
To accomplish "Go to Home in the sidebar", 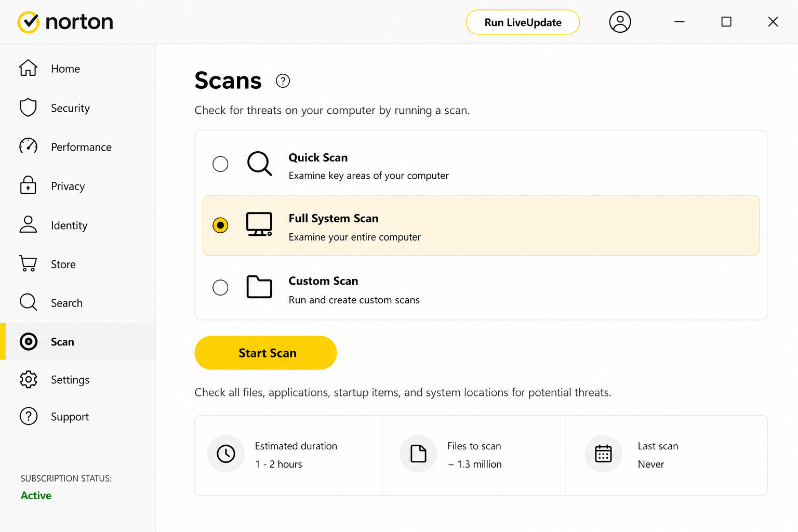I will click(65, 69).
